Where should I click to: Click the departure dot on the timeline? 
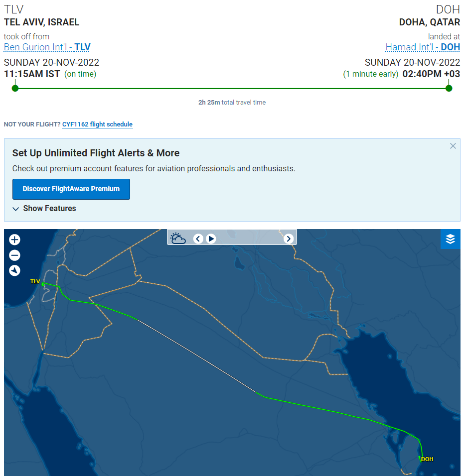(15, 88)
